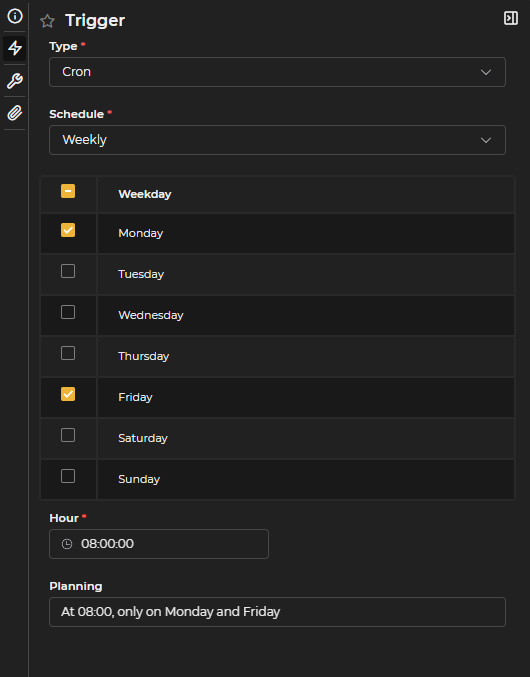This screenshot has width=530, height=677.
Task: Toggle the favorite star next to Trigger
Action: [47, 21]
